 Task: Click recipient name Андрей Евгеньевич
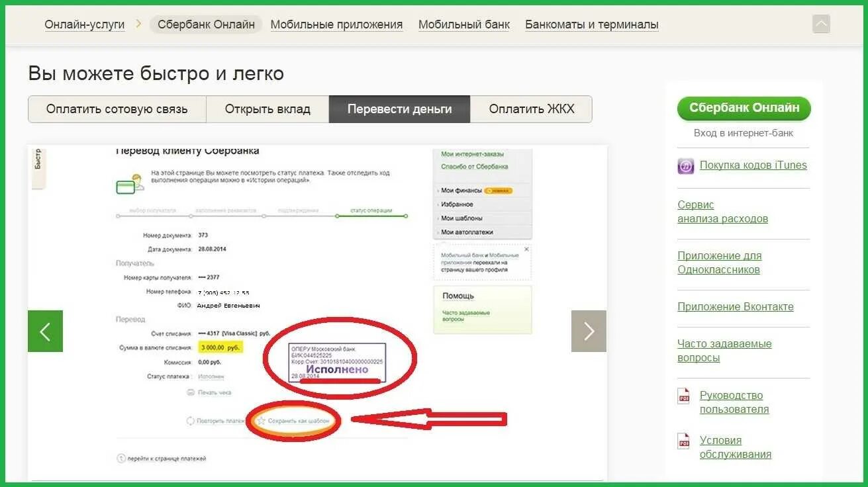[x=228, y=306]
